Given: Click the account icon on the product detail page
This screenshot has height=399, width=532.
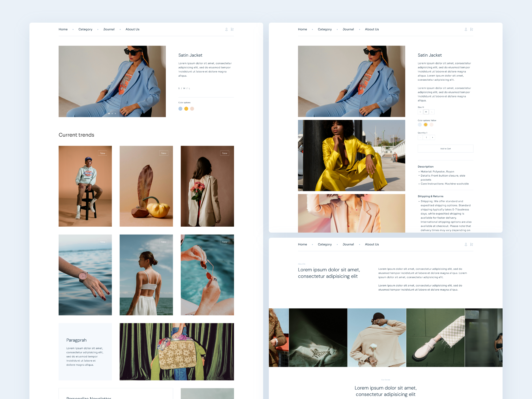Looking at the screenshot, I should point(466,29).
